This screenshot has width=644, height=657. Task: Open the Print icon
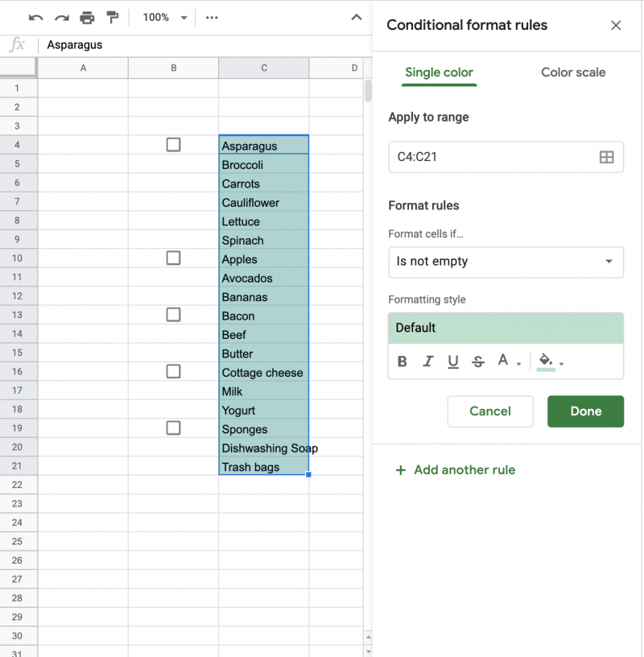pos(87,17)
